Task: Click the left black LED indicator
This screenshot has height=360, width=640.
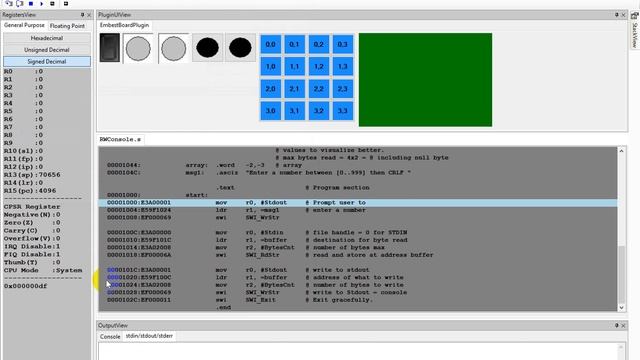Action: pyautogui.click(x=207, y=48)
